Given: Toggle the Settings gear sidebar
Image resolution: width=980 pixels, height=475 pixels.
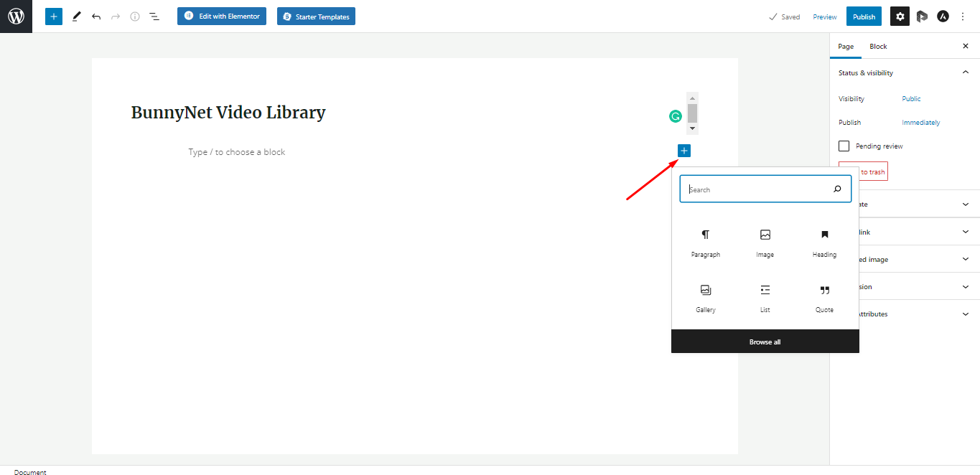Looking at the screenshot, I should tap(900, 17).
